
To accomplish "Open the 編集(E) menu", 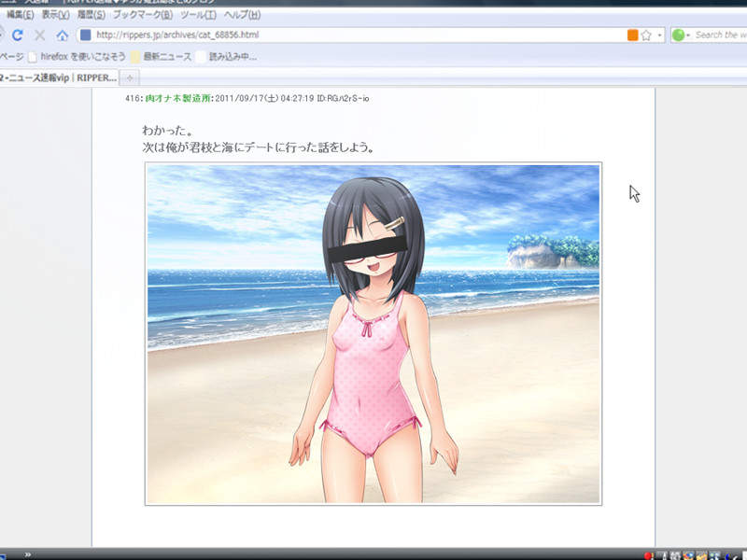I will point(20,16).
